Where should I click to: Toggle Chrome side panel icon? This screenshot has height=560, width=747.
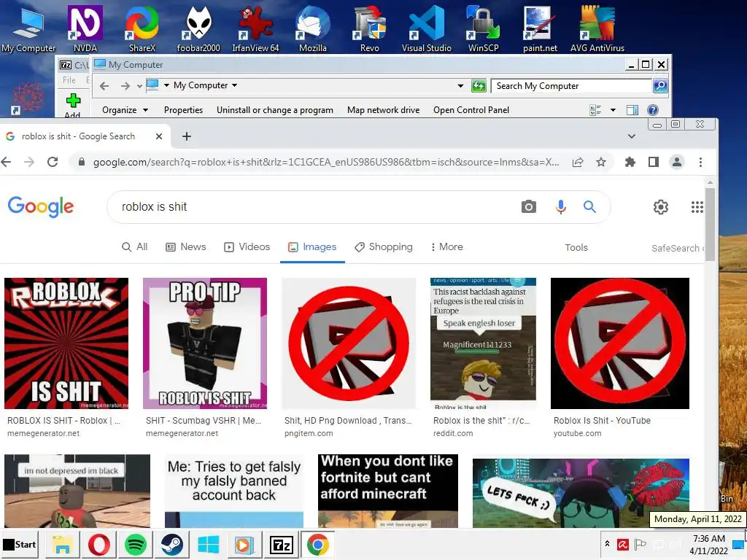[654, 162]
